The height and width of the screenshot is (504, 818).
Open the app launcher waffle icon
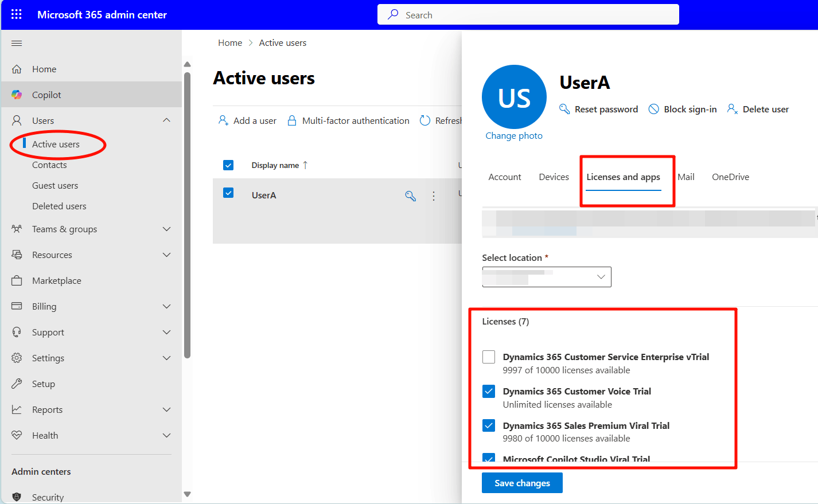point(17,14)
